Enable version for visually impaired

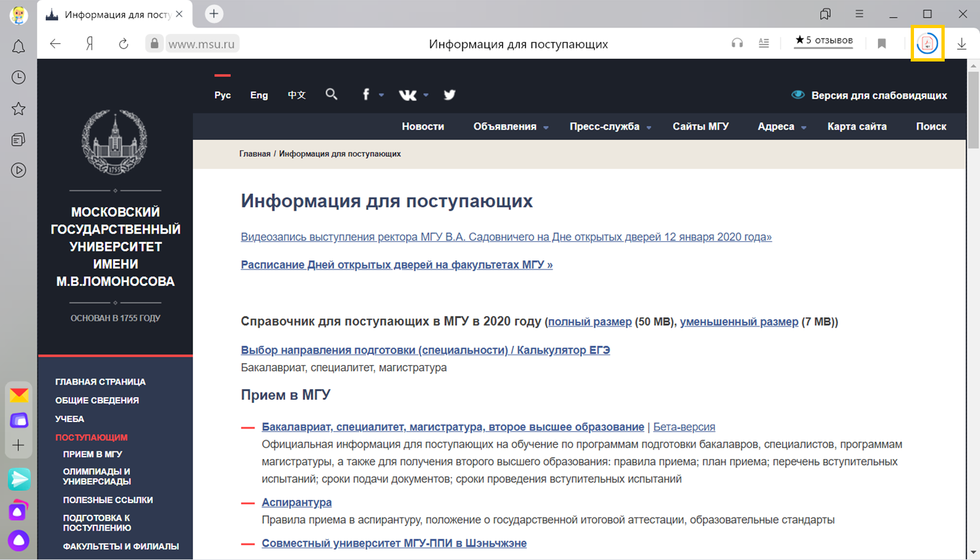(x=869, y=96)
